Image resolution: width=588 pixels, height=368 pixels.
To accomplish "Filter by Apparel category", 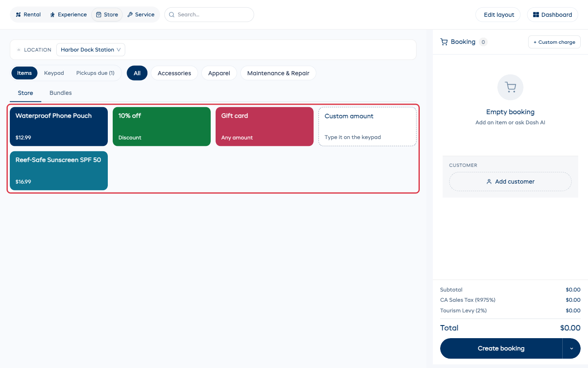I will coord(219,73).
